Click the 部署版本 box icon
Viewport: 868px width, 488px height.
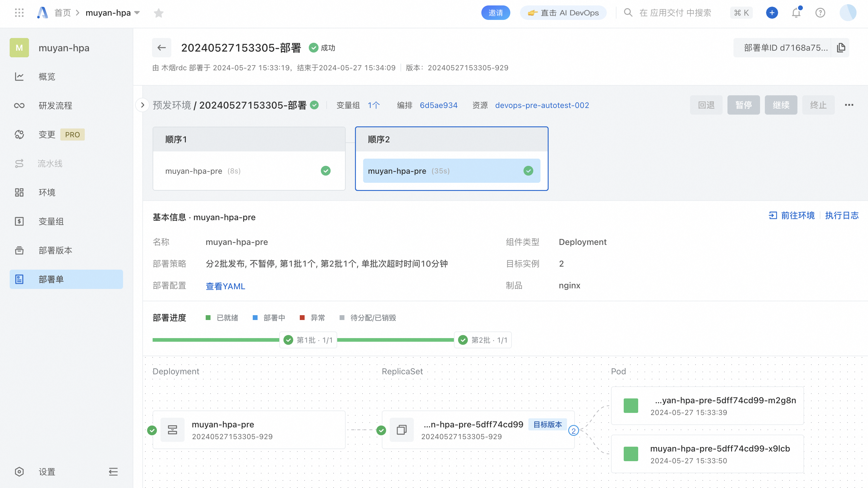tap(19, 250)
